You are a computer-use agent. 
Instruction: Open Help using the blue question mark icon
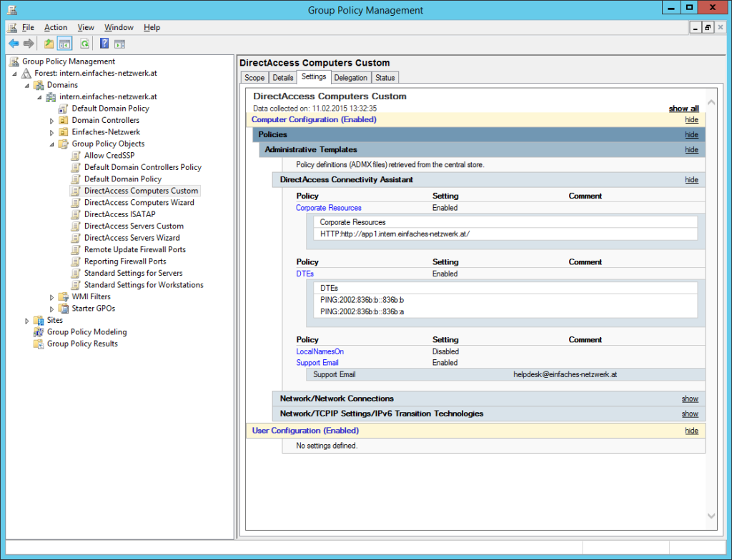coord(104,44)
